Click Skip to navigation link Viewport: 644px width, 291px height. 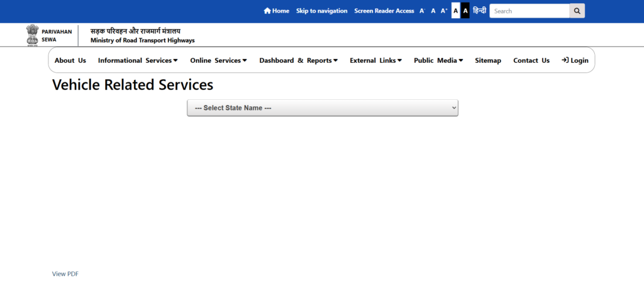coord(321,11)
